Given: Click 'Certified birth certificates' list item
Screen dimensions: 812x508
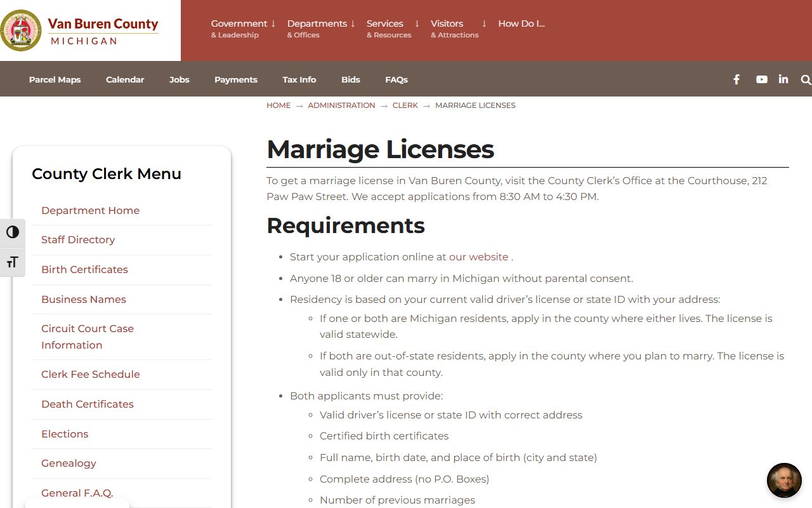Looking at the screenshot, I should click(384, 436).
